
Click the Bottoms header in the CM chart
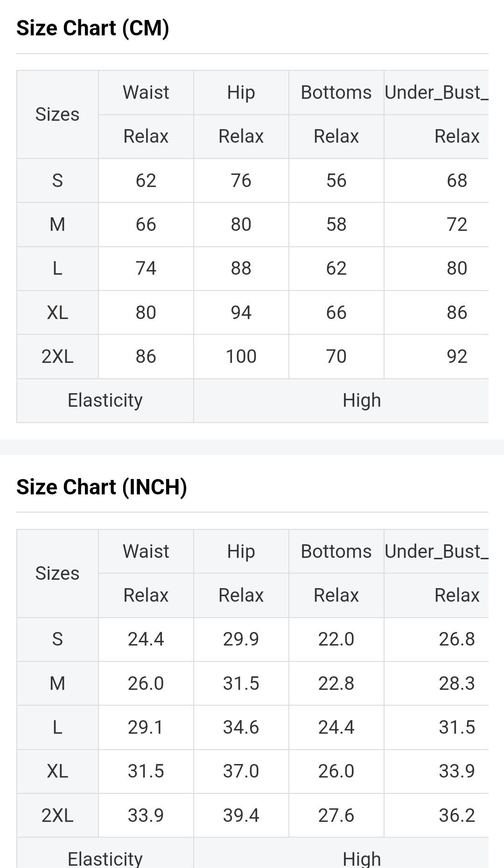(x=336, y=92)
